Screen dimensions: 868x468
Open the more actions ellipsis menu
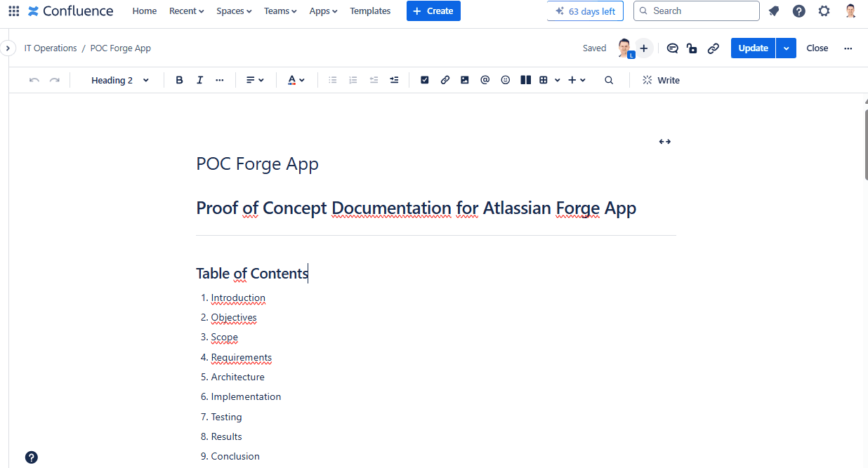(x=848, y=48)
